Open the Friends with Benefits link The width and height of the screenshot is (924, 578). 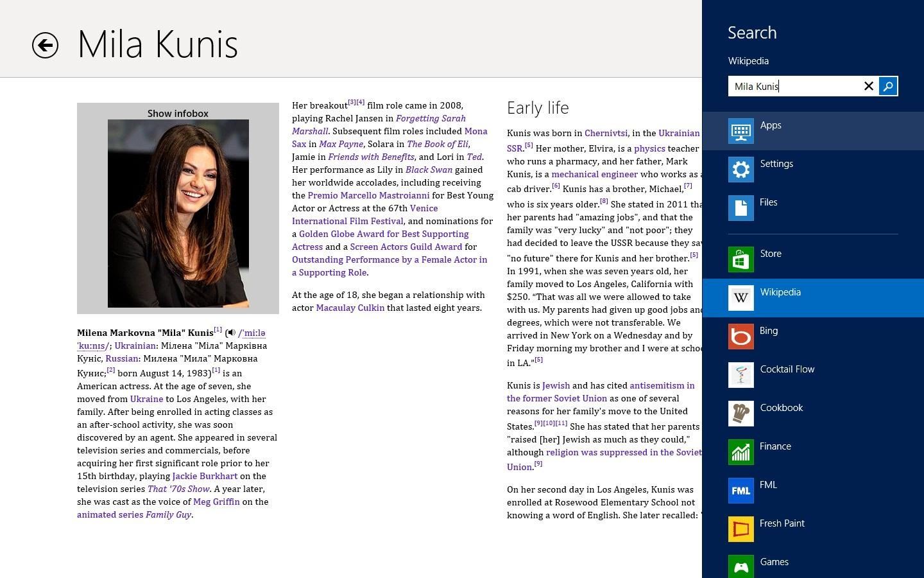(372, 157)
